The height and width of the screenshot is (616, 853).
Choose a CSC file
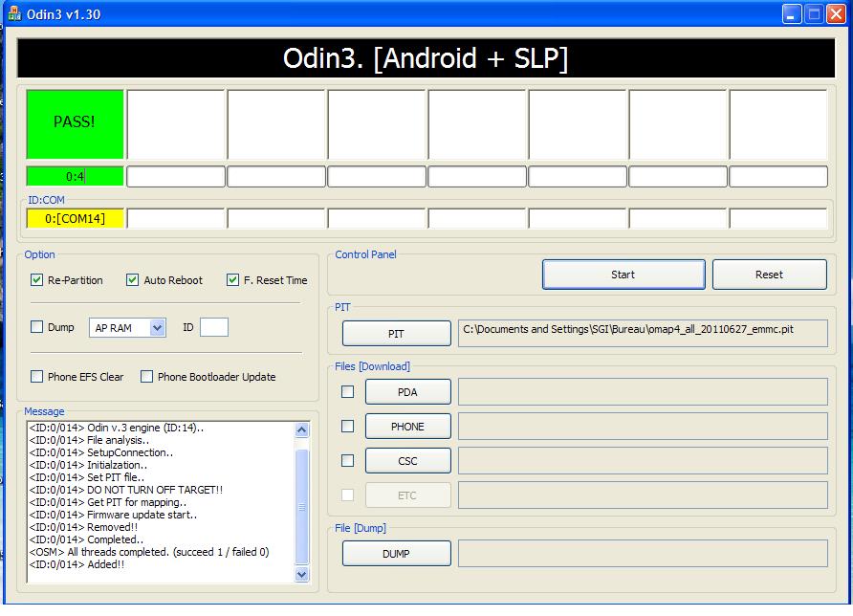(407, 461)
